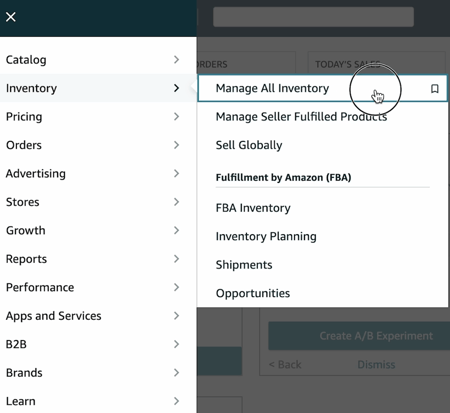Viewport: 450px width, 413px height.
Task: Click the Back link in background card
Action: 285,364
